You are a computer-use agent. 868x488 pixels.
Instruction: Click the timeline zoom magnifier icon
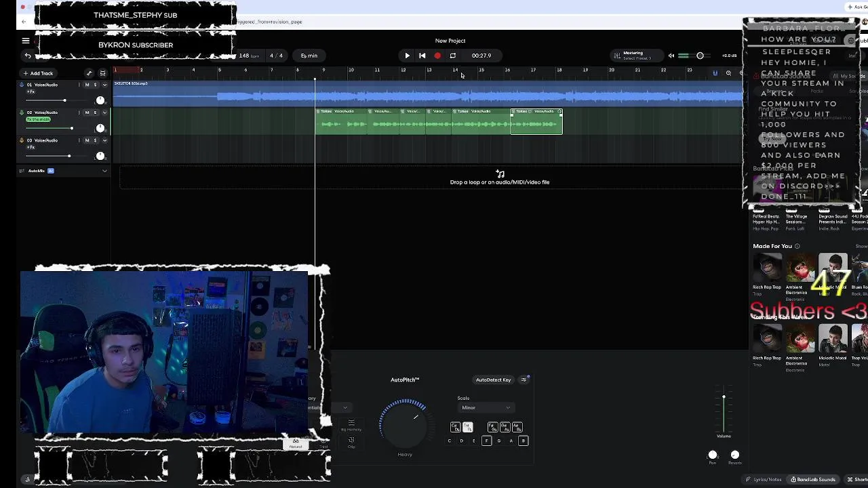pyautogui.click(x=728, y=73)
